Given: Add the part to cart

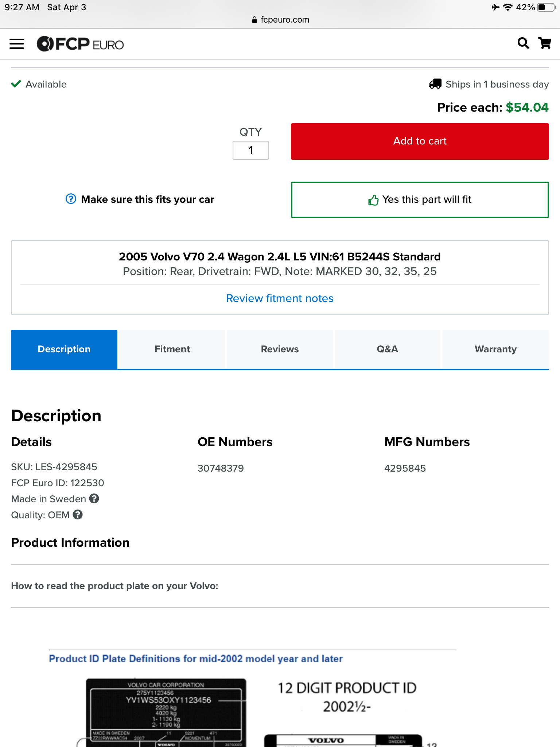Looking at the screenshot, I should (x=420, y=142).
